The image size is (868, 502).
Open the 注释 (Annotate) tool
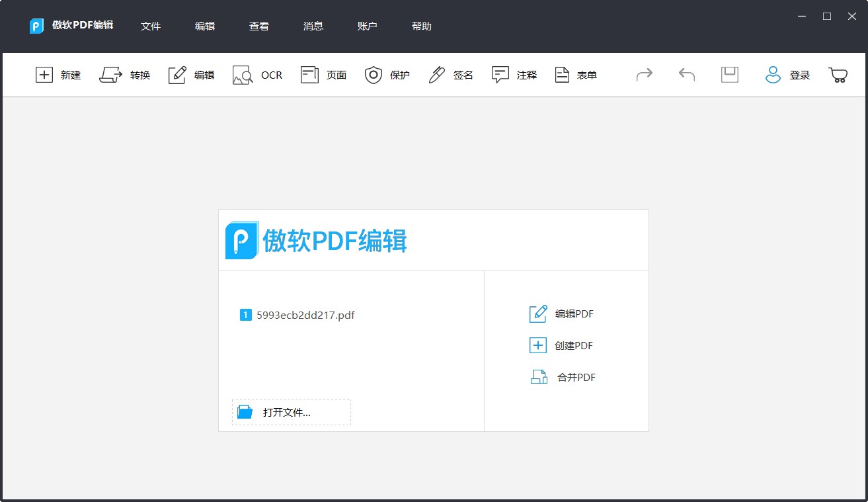click(514, 75)
